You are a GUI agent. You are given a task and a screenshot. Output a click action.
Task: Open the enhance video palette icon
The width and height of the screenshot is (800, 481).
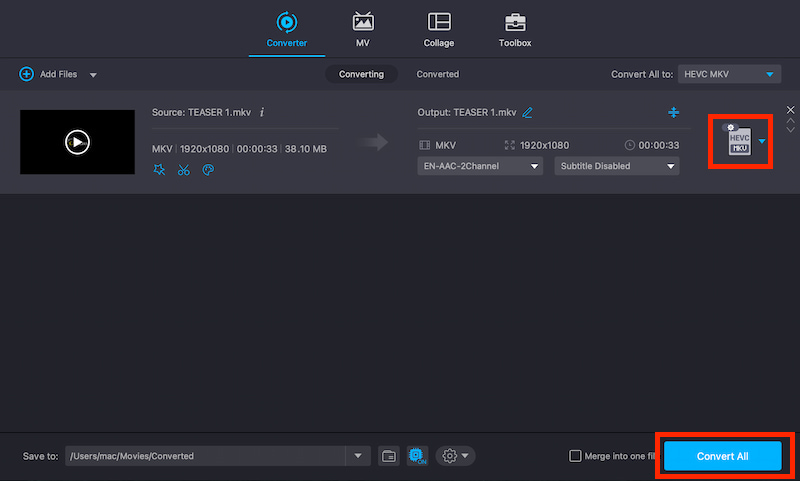(x=208, y=170)
